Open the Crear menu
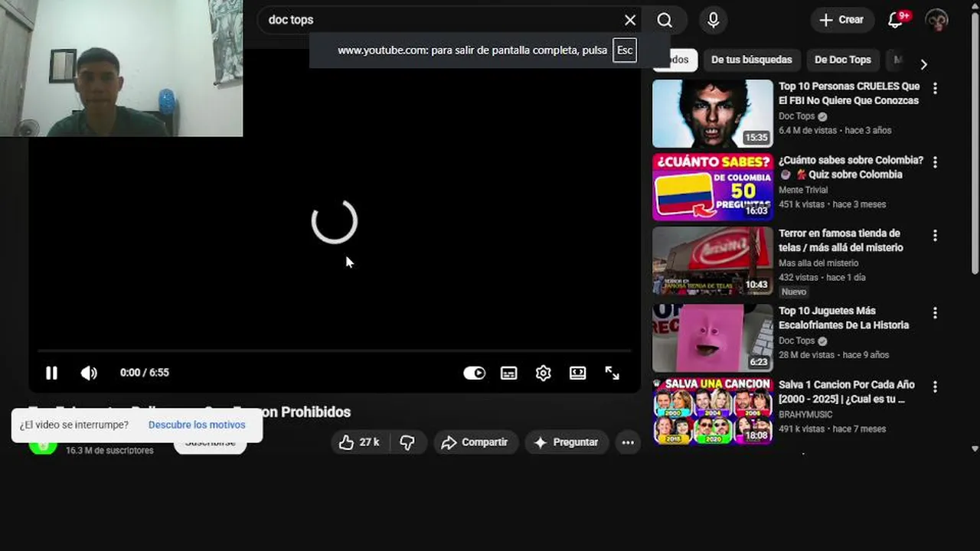The height and width of the screenshot is (551, 980). click(x=841, y=20)
